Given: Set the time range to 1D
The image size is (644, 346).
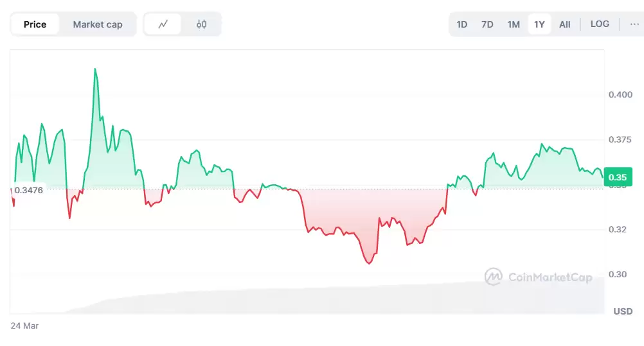Looking at the screenshot, I should tap(461, 24).
